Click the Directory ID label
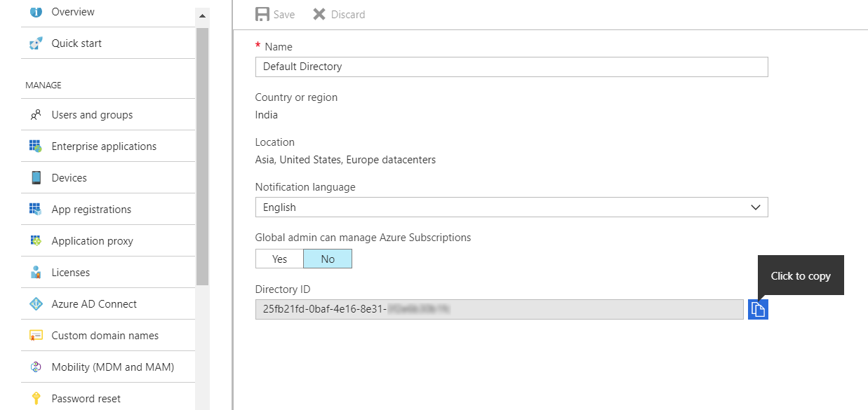The image size is (868, 410). tap(283, 289)
